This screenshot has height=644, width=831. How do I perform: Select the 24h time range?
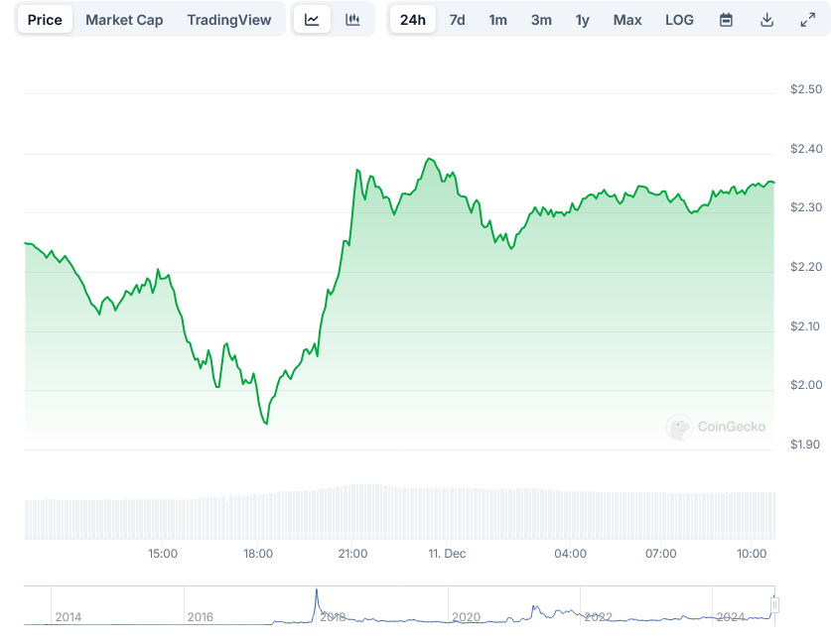[412, 20]
